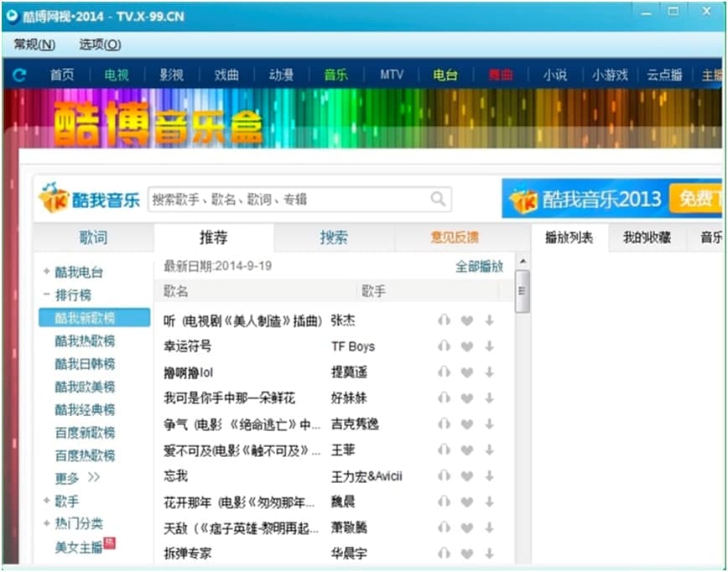Click the 全部播放 link
Viewport: 728px width, 572px height.
pyautogui.click(x=479, y=267)
